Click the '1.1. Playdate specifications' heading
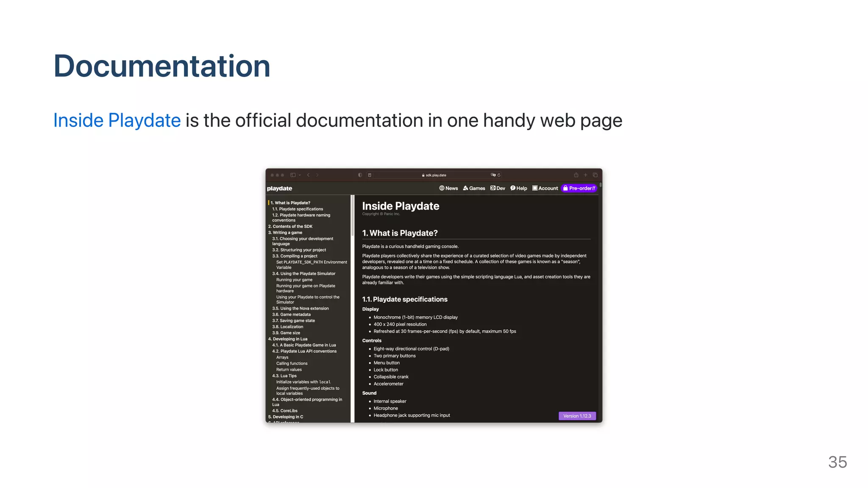The width and height of the screenshot is (868, 488). (405, 299)
